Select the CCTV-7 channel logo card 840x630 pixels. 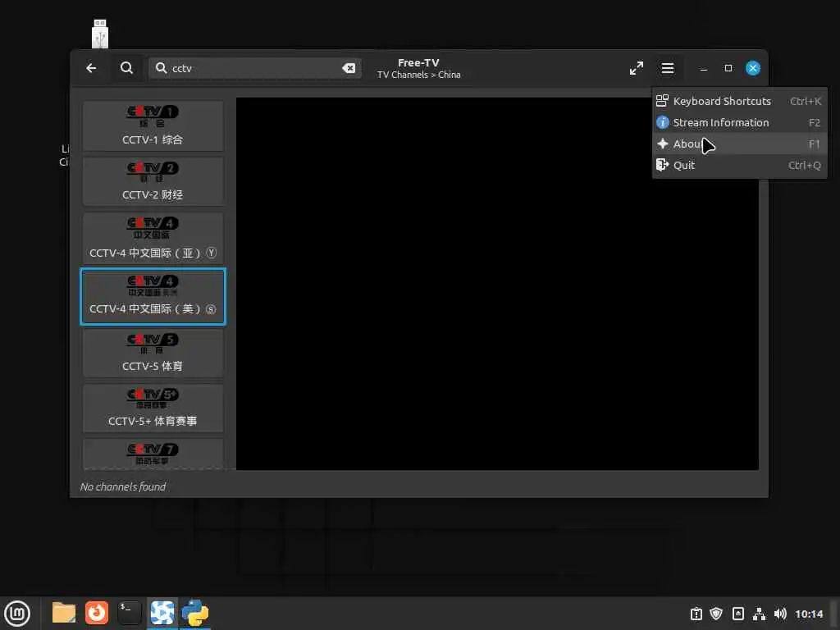coord(153,454)
